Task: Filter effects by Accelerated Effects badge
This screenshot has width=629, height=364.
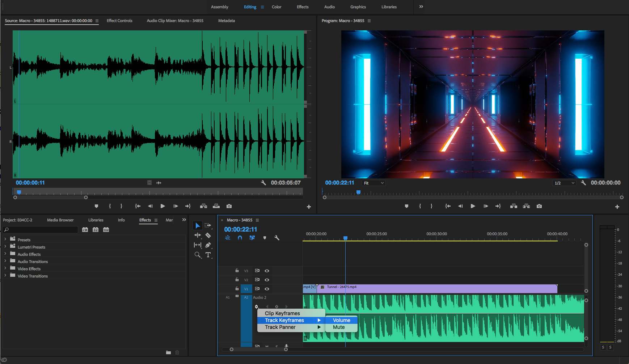Action: 85,230
